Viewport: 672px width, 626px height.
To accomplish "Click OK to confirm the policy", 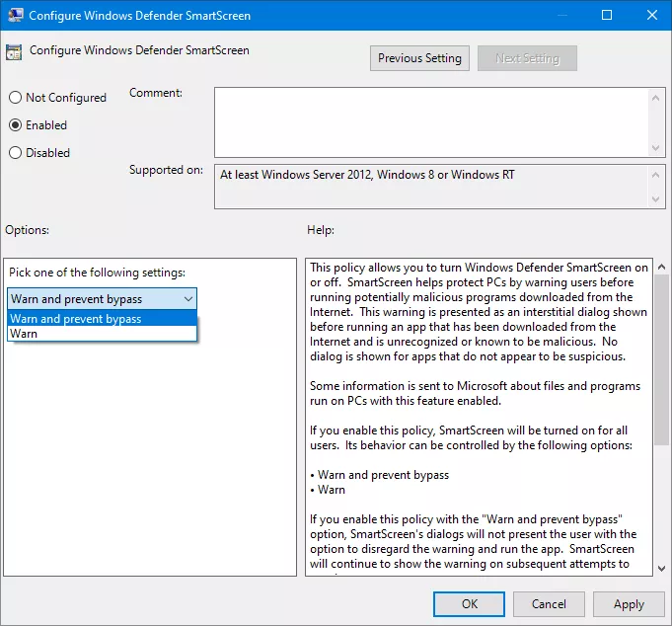I will point(470,604).
